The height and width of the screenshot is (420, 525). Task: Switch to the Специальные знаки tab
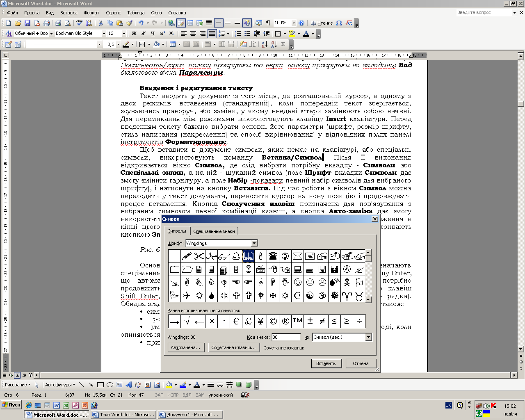(x=214, y=231)
